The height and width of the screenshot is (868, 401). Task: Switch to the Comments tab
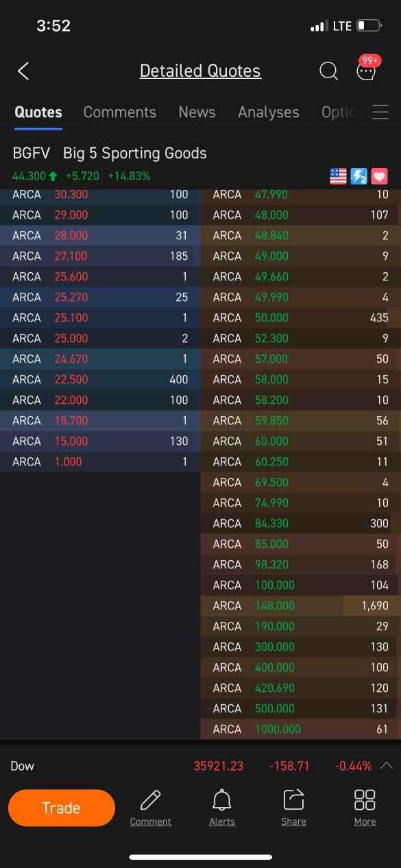[120, 112]
